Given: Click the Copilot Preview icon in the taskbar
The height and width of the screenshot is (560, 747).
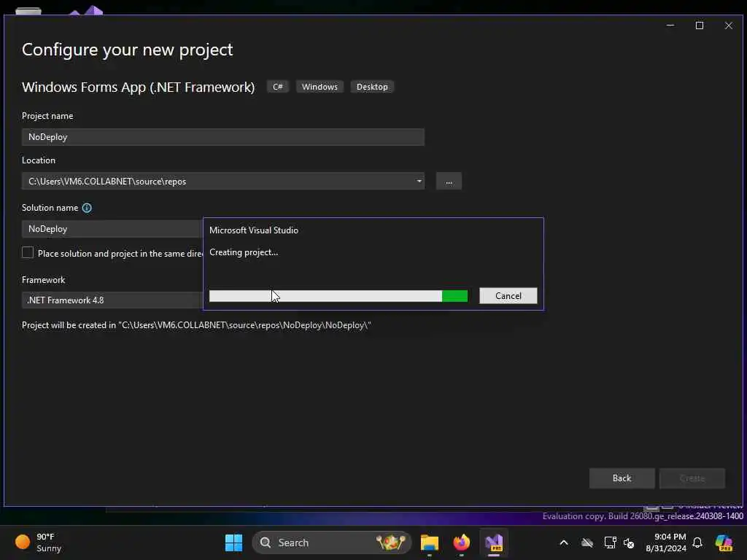Looking at the screenshot, I should tap(724, 542).
